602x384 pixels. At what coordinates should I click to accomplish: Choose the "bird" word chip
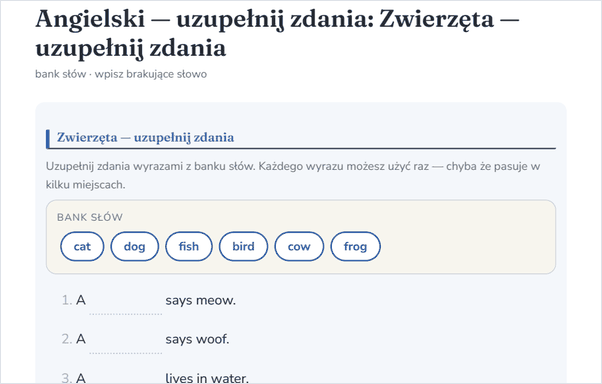pyautogui.click(x=243, y=246)
